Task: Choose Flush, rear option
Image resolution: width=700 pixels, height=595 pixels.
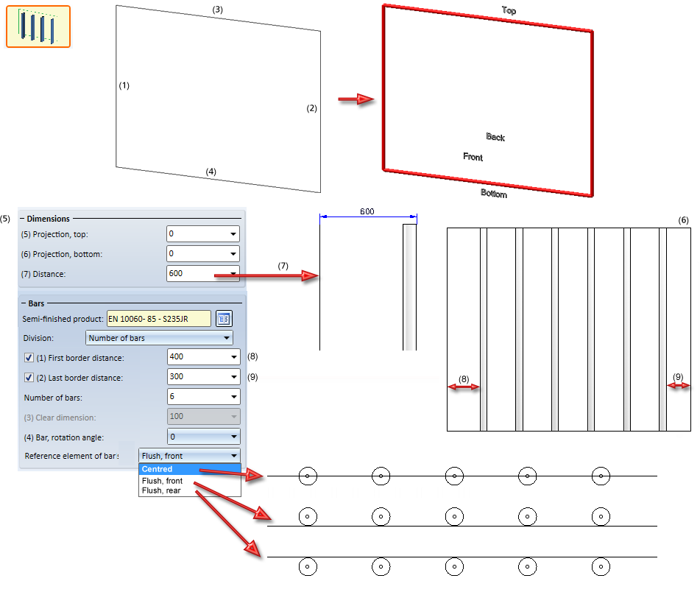Action: click(161, 491)
